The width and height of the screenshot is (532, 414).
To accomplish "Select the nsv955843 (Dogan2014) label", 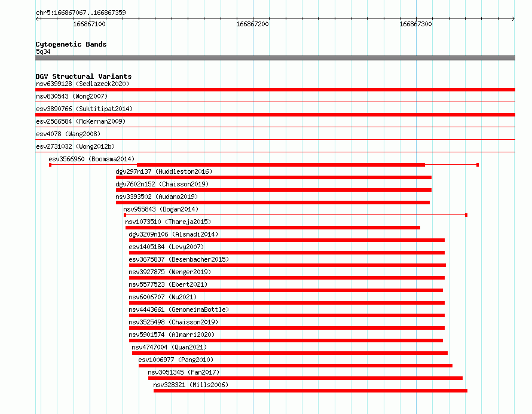I will click(161, 209).
